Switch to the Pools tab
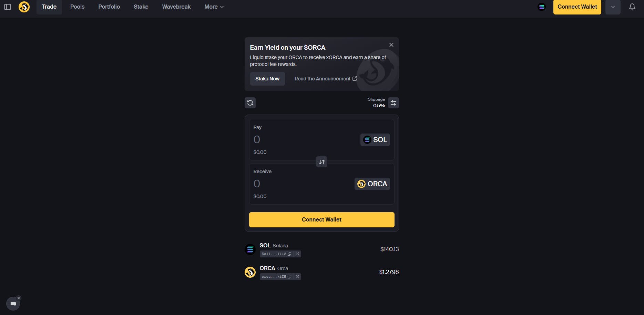The width and height of the screenshot is (644, 315). pos(77,7)
